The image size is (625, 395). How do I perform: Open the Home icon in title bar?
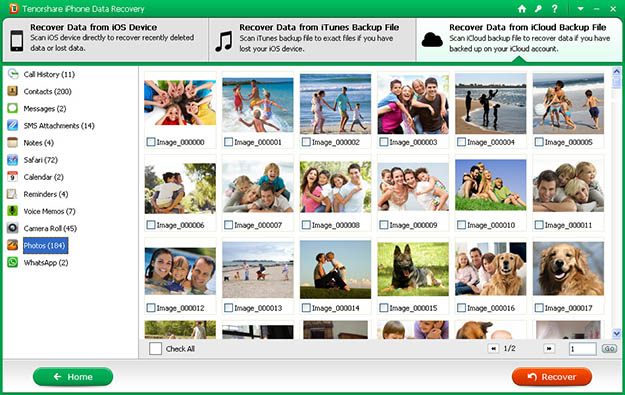tap(522, 9)
